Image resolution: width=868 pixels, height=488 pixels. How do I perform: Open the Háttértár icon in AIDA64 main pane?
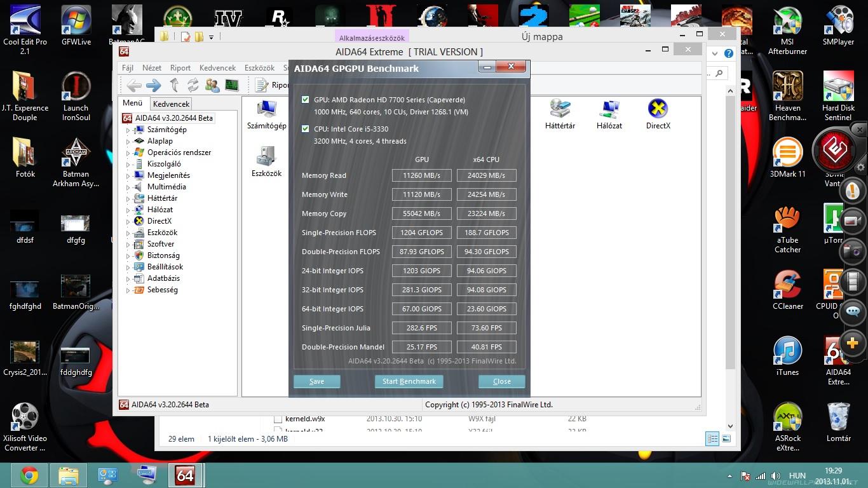point(560,115)
